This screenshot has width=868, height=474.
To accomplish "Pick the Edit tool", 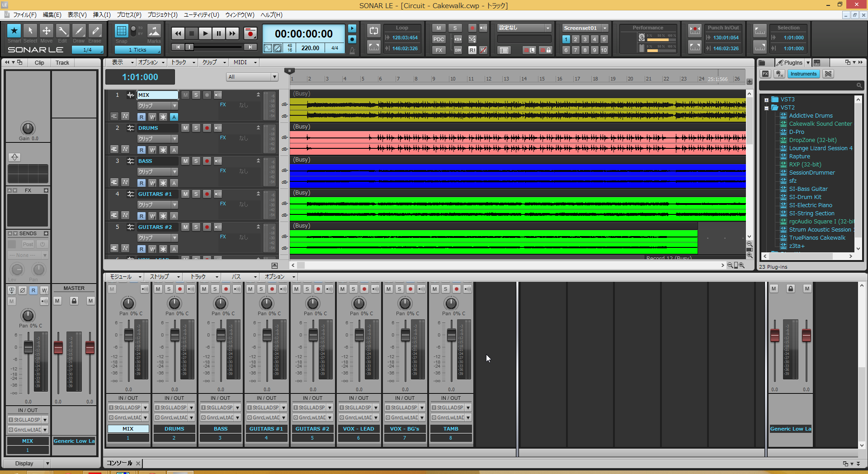I will point(63,31).
